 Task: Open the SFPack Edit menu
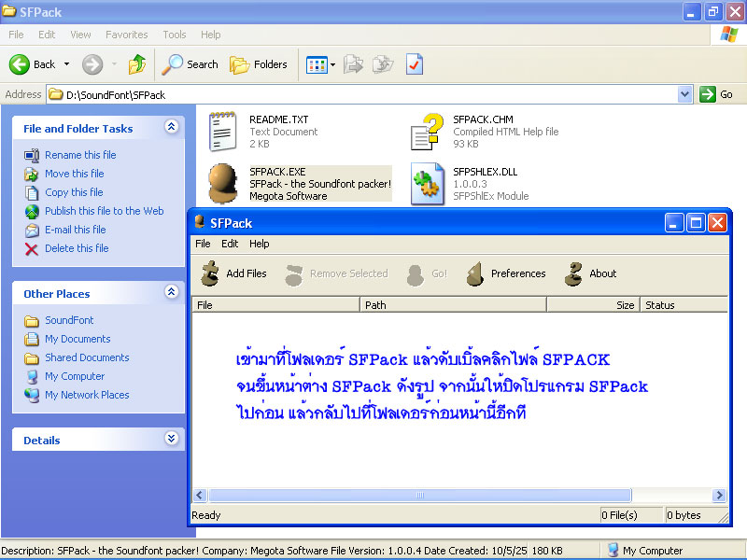point(230,244)
